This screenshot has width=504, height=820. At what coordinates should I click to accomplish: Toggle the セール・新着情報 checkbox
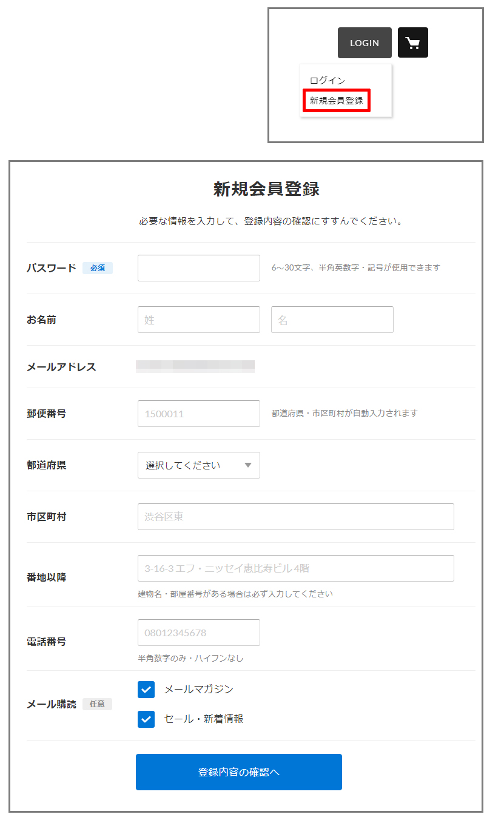tap(146, 719)
